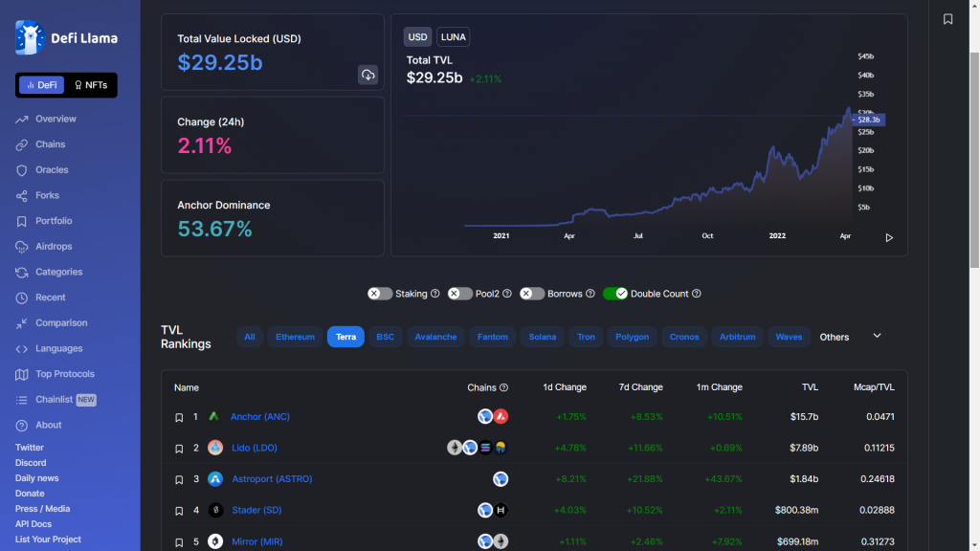Enable the Borrows toggle
This screenshot has height=551, width=980.
coord(532,294)
